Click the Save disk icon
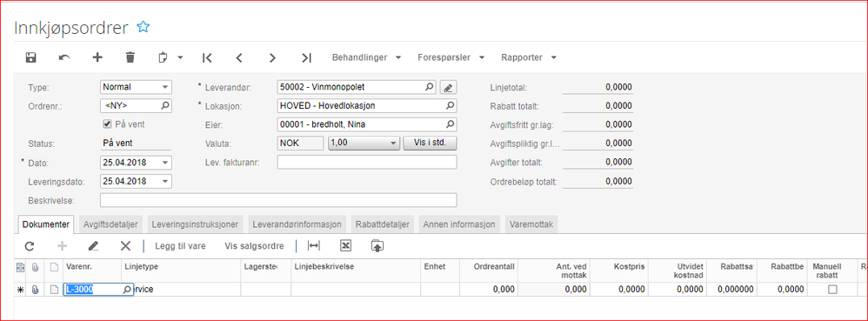The image size is (868, 321). [31, 57]
